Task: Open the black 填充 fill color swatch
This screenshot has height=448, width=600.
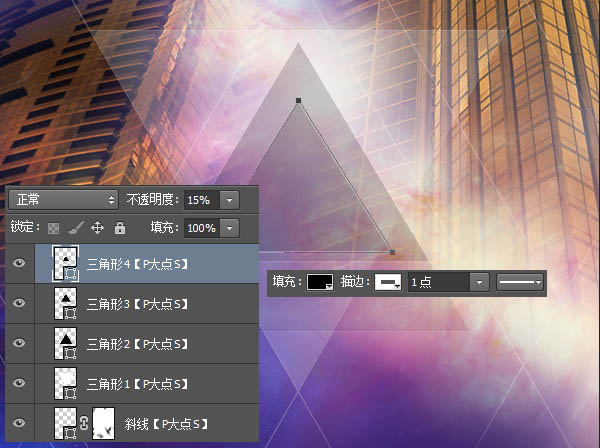Action: tap(320, 282)
